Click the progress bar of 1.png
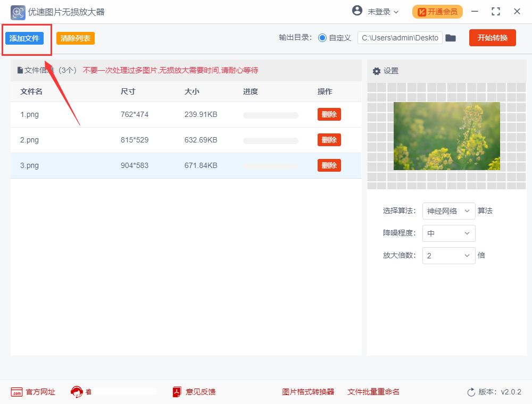 tap(270, 115)
